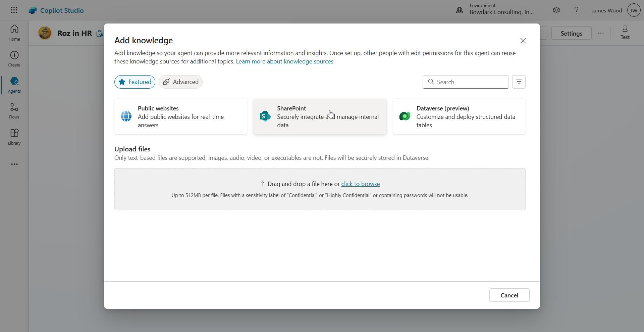
Task: Open the settings gear in header
Action: 556,10
